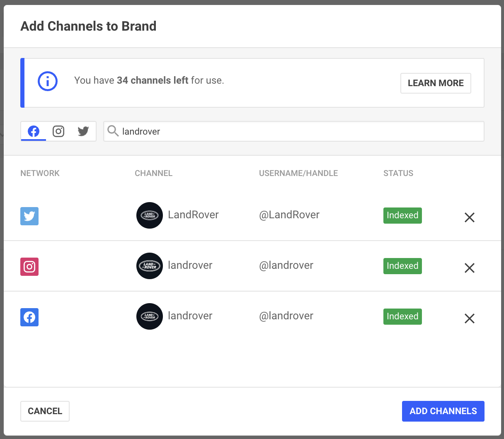Click the Twitter network icon in LandRover row
The image size is (504, 439).
pos(29,216)
